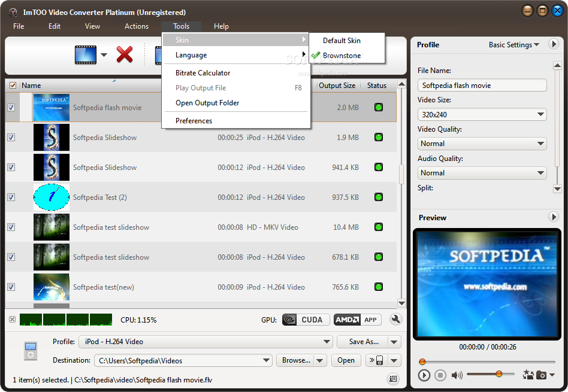Uncheck the Softpedia Test (2) checkbox
The width and height of the screenshot is (568, 392).
(x=11, y=197)
